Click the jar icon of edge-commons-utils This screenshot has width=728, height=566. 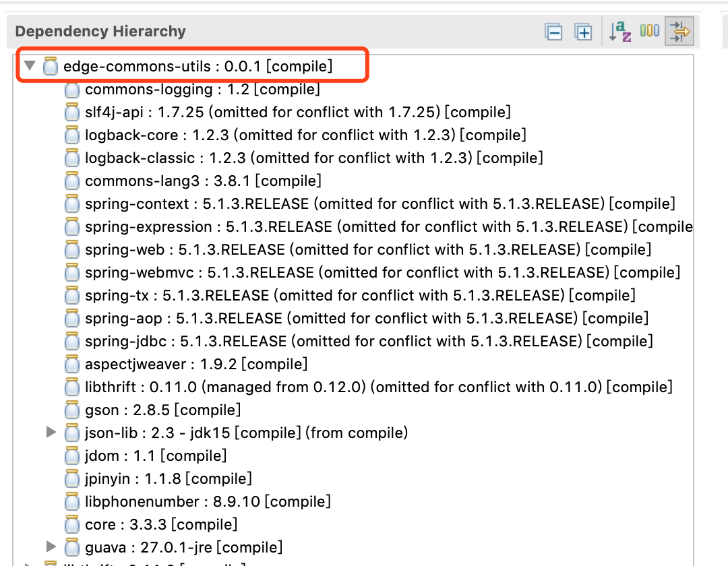(50, 66)
